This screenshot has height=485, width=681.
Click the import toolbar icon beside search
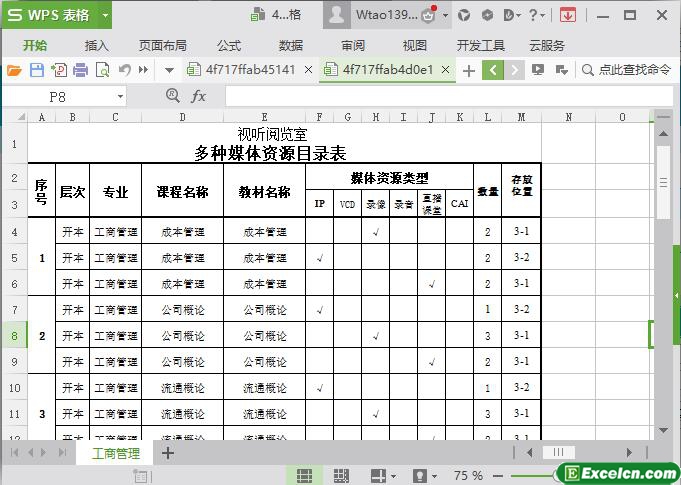tap(562, 70)
